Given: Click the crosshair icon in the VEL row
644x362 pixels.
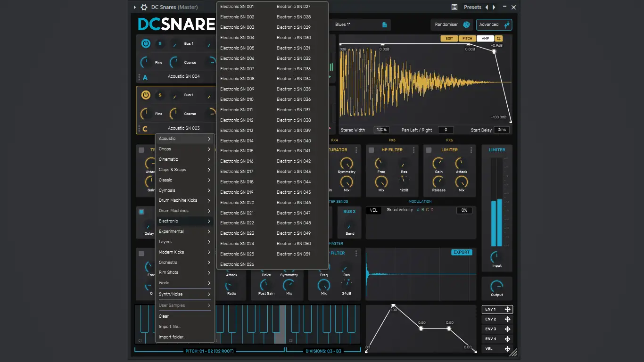Looking at the screenshot, I should (508, 349).
